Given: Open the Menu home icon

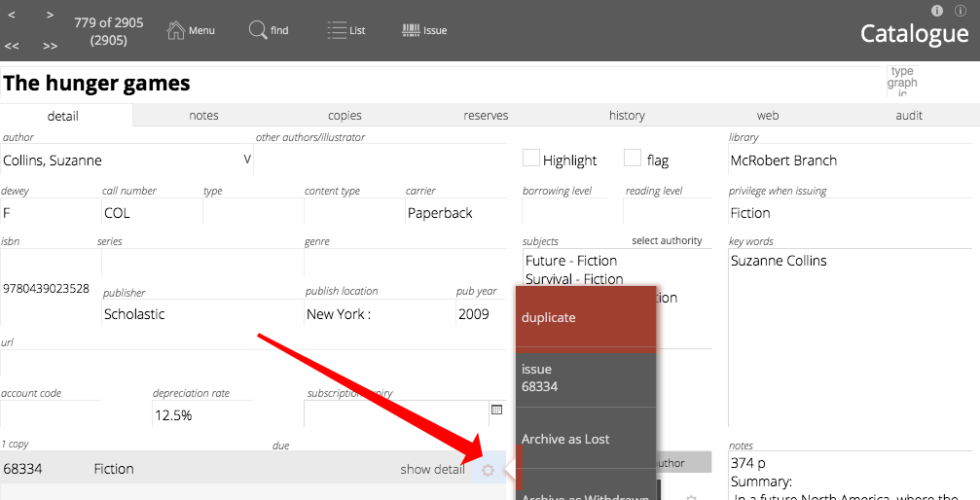Looking at the screenshot, I should [x=176, y=30].
